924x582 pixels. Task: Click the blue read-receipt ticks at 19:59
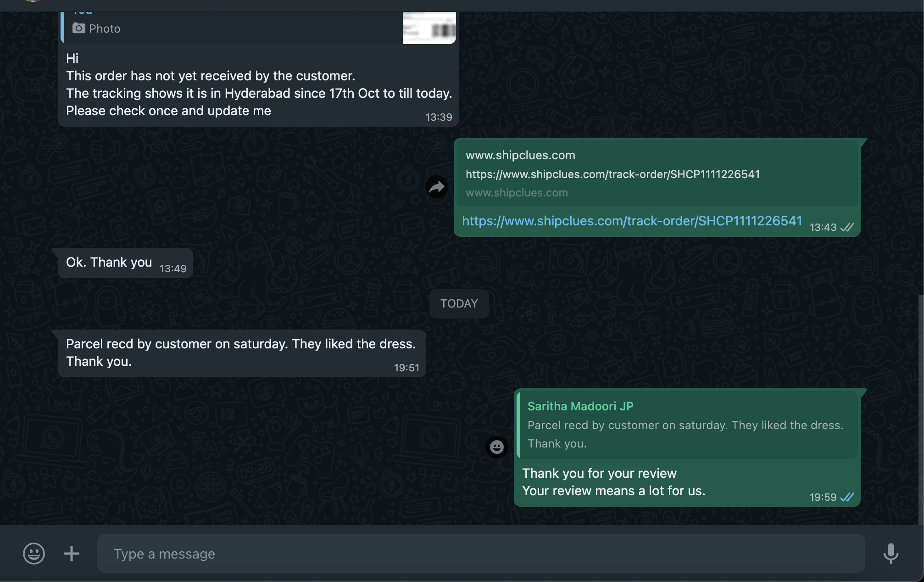coord(847,497)
